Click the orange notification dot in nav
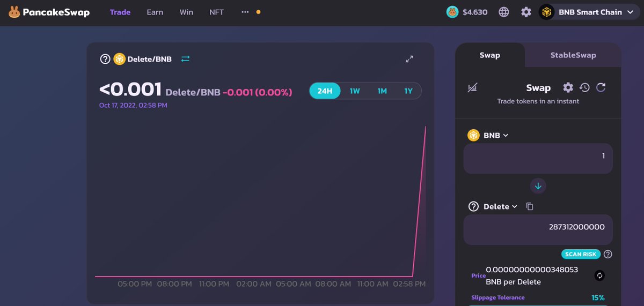 pos(259,12)
